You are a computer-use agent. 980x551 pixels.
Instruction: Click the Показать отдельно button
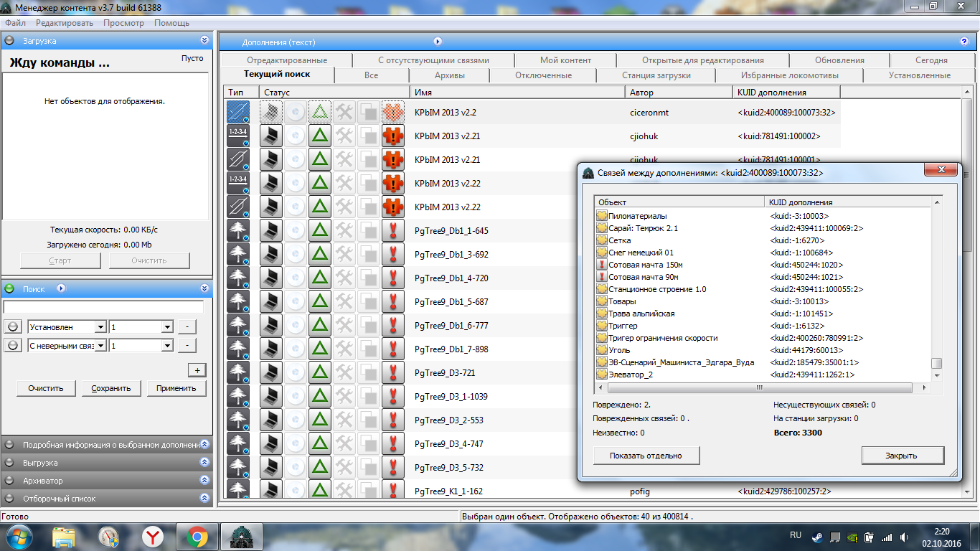click(646, 455)
